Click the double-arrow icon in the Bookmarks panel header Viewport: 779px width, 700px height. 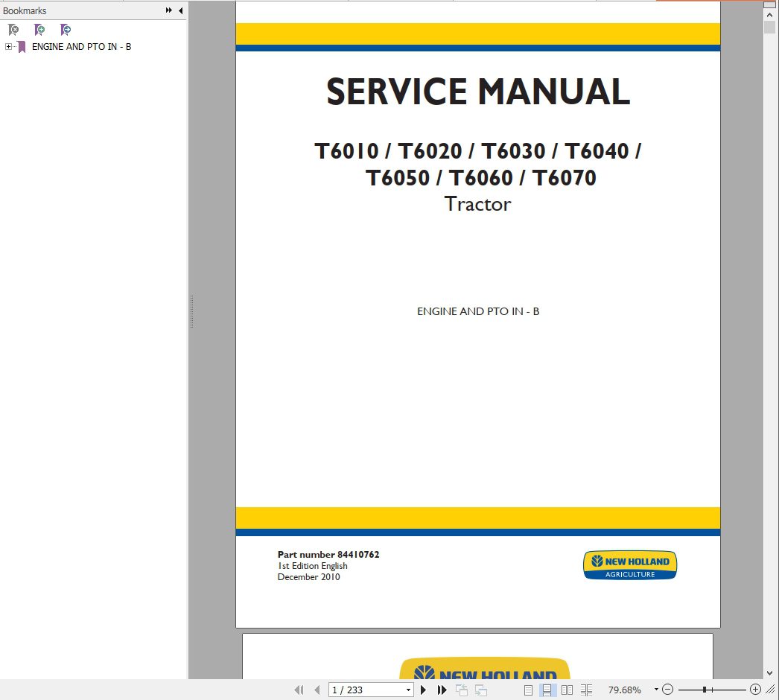169,10
